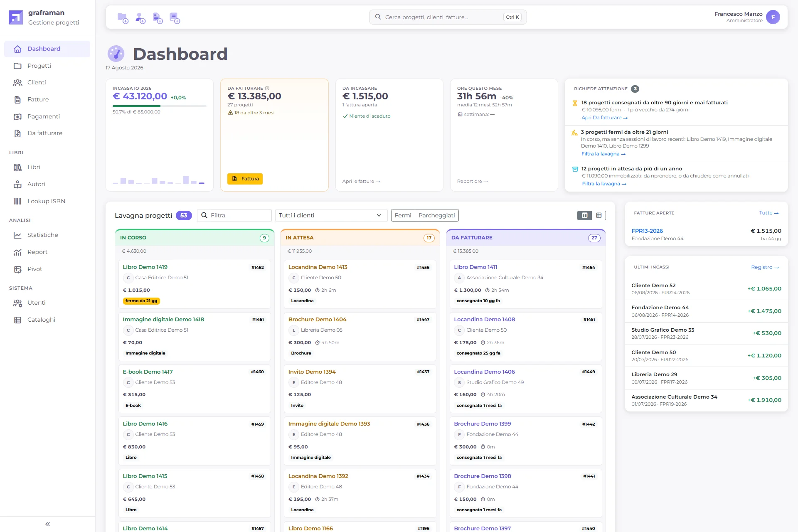This screenshot has height=532, width=798.
Task: Open Dashboard in the sidebar
Action: 47,49
